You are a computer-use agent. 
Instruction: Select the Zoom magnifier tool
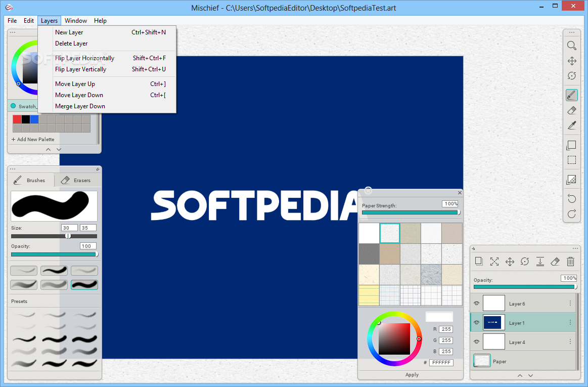point(571,46)
